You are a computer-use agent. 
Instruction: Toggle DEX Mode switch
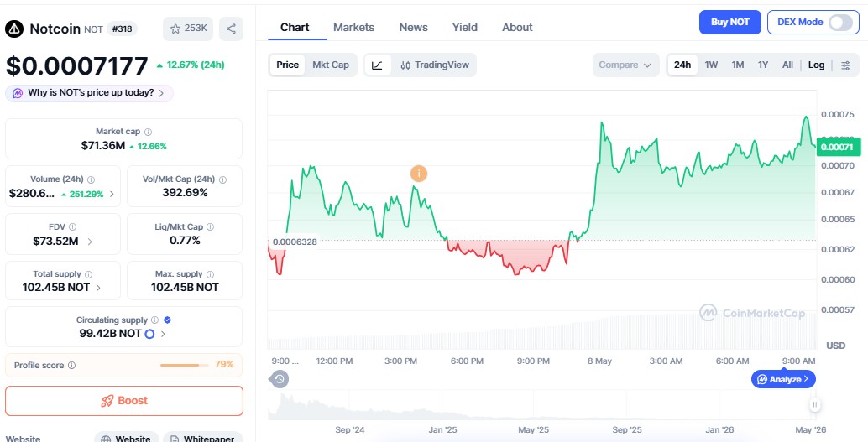pos(840,22)
